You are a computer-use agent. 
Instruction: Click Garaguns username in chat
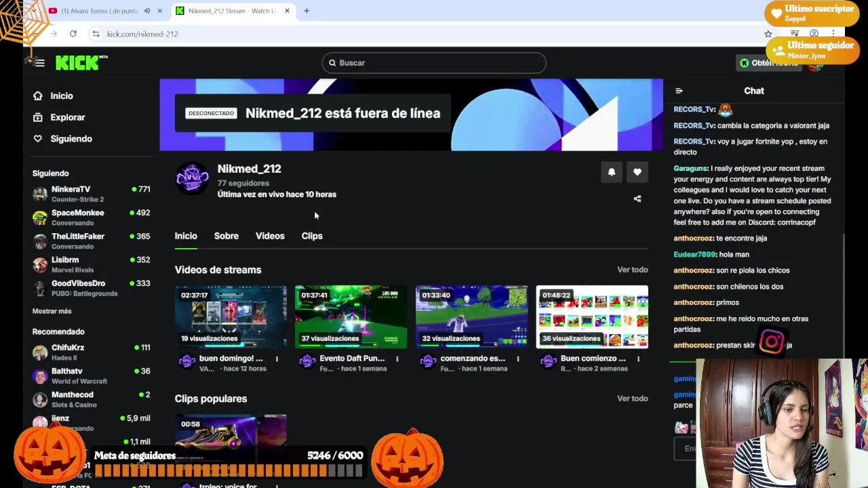coord(691,168)
